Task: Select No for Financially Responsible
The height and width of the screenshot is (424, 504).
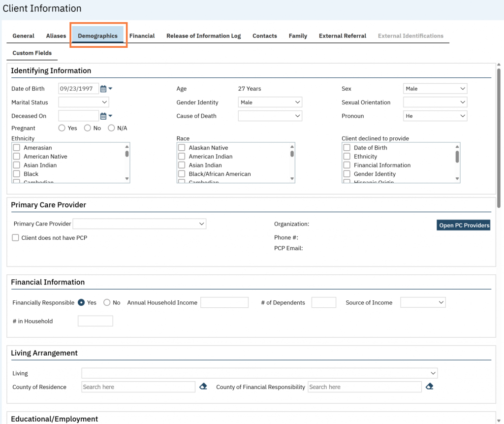Action: [107, 303]
